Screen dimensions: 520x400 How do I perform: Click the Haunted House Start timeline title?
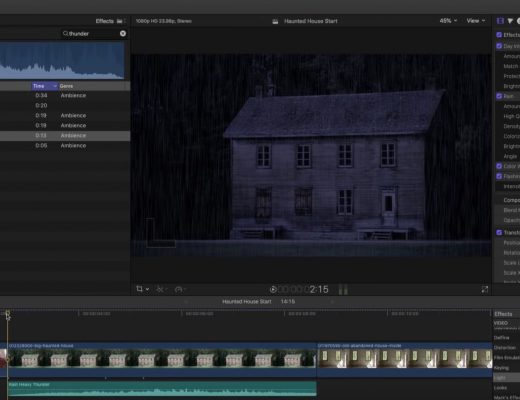point(247,301)
